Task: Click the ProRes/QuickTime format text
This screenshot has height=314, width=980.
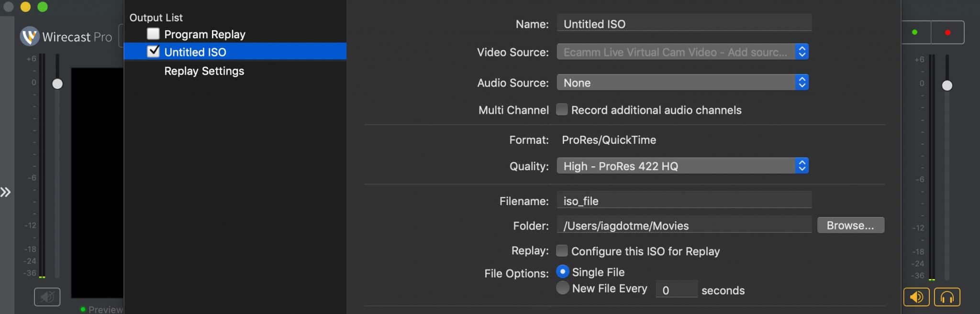Action: tap(609, 140)
